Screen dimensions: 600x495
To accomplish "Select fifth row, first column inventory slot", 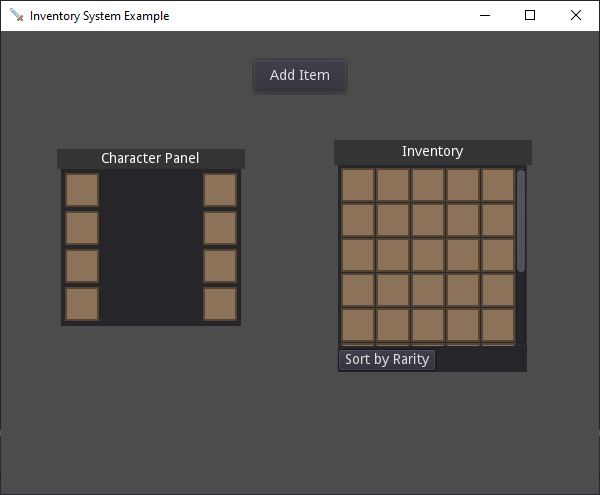I will coord(358,325).
